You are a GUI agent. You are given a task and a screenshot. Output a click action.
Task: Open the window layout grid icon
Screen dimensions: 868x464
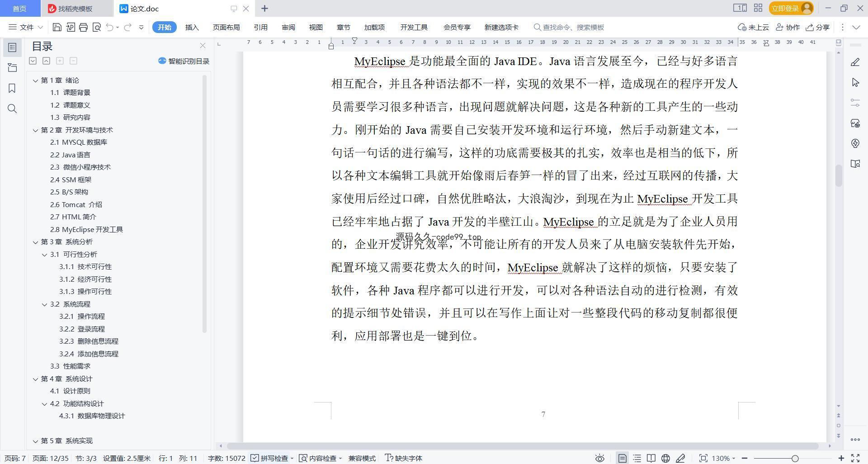pos(758,8)
